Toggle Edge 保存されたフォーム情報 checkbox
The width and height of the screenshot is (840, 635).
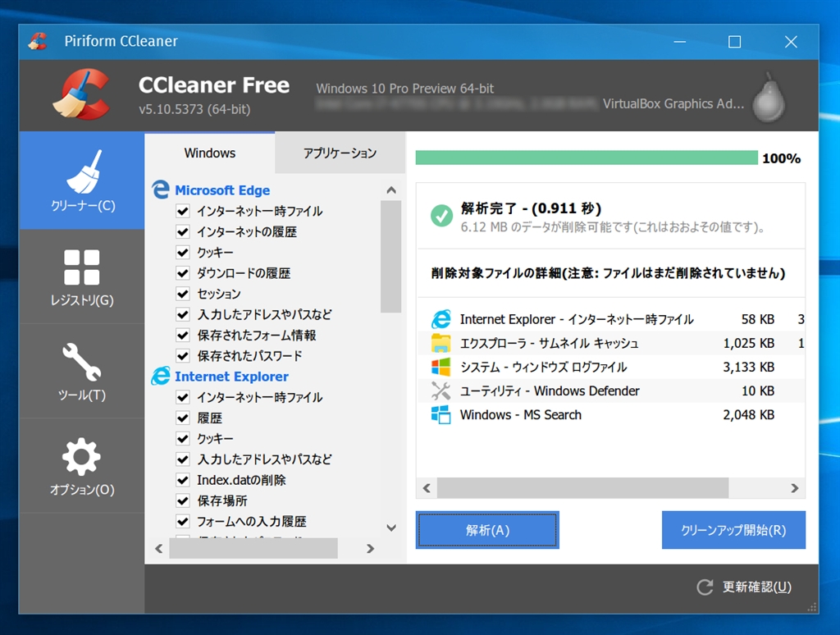point(183,335)
